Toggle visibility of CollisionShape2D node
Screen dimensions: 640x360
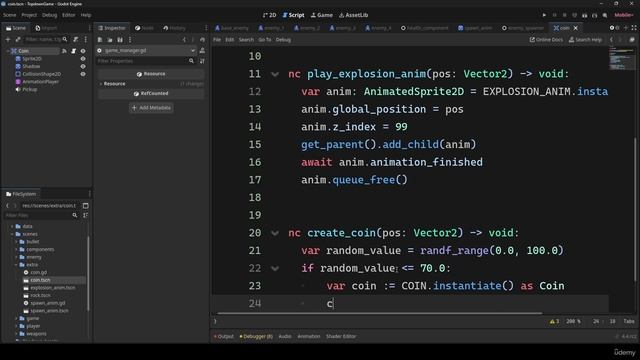tap(83, 74)
